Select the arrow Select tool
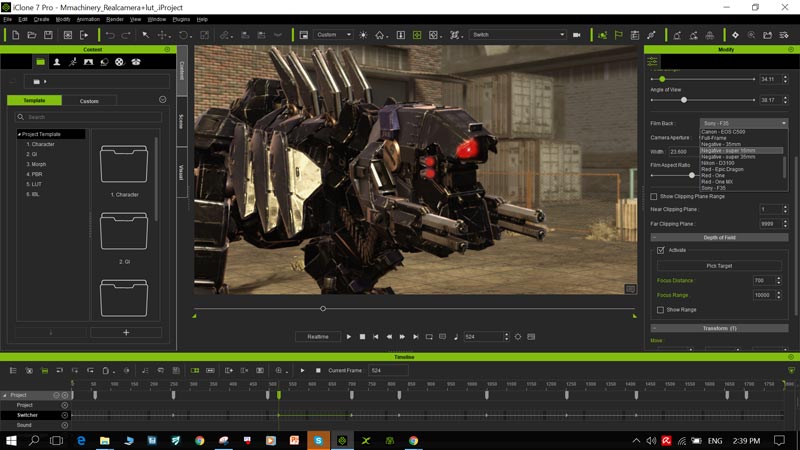 point(145,35)
